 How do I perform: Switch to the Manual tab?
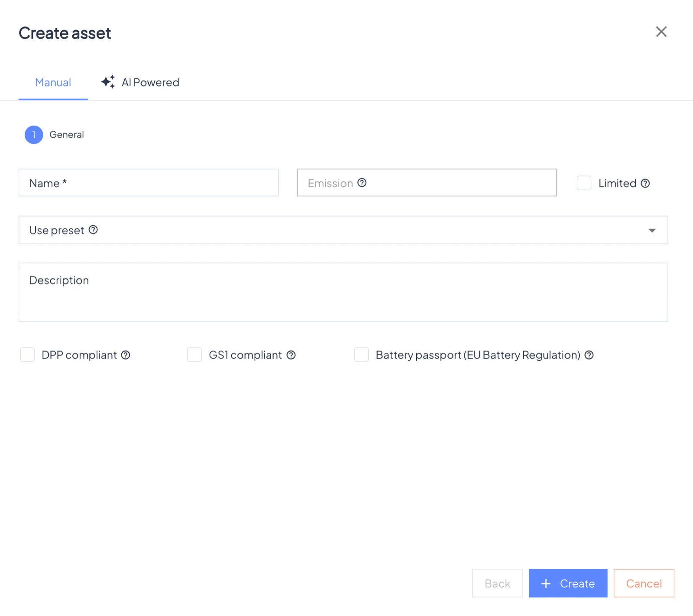click(53, 82)
